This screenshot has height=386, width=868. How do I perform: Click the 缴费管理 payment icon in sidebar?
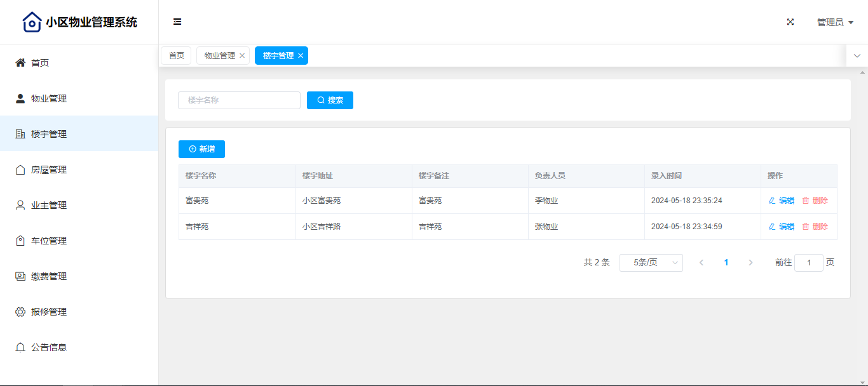pyautogui.click(x=20, y=276)
